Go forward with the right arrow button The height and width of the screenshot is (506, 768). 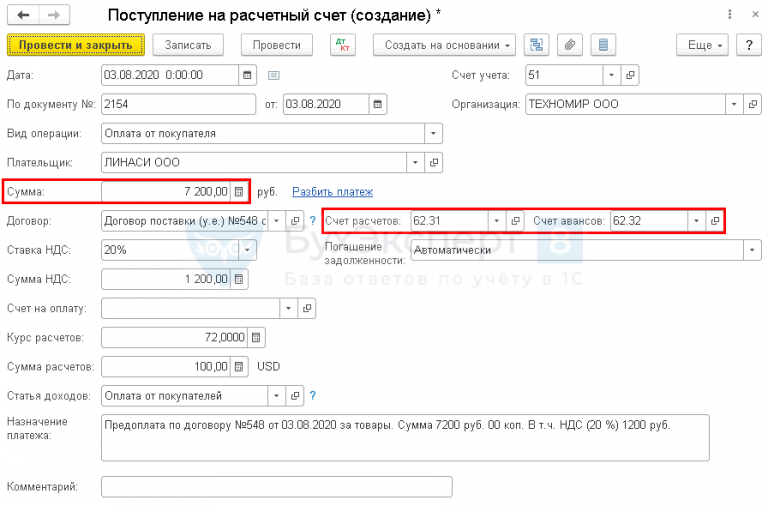click(54, 15)
